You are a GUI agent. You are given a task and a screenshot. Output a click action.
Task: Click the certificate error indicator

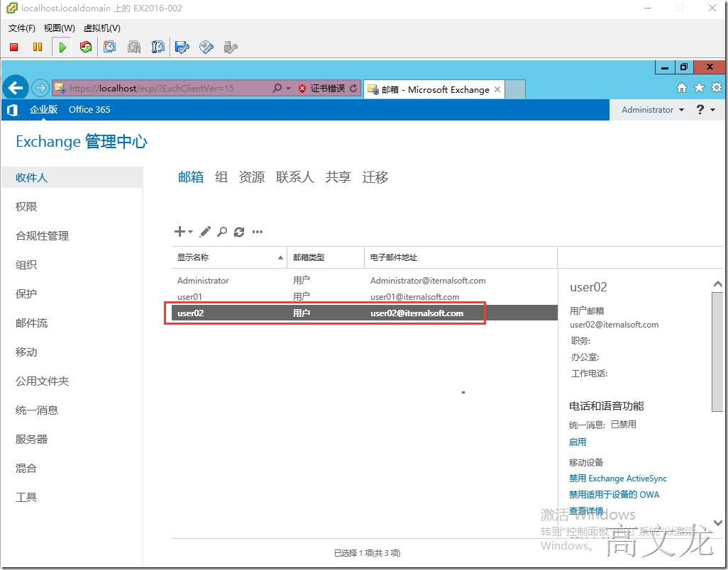pyautogui.click(x=322, y=89)
